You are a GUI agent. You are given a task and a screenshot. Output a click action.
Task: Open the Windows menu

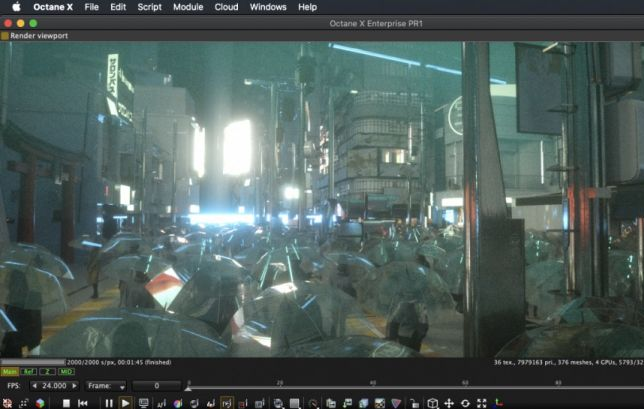coord(268,7)
